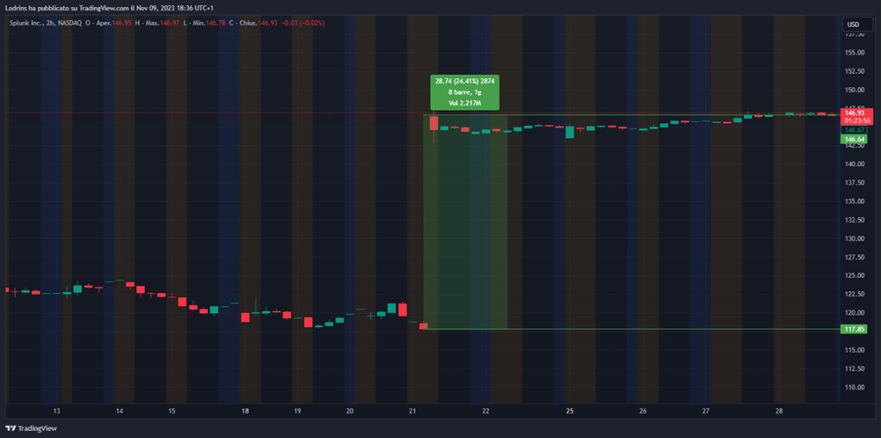The width and height of the screenshot is (882, 438).
Task: Click the 130.00 level on price scale
Action: click(x=853, y=239)
